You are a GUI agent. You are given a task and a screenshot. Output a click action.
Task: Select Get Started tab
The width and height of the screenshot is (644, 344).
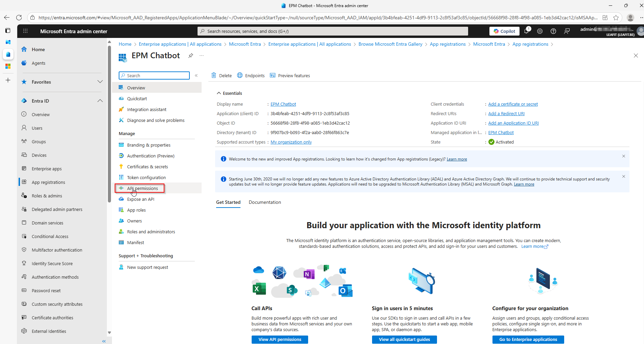(228, 202)
